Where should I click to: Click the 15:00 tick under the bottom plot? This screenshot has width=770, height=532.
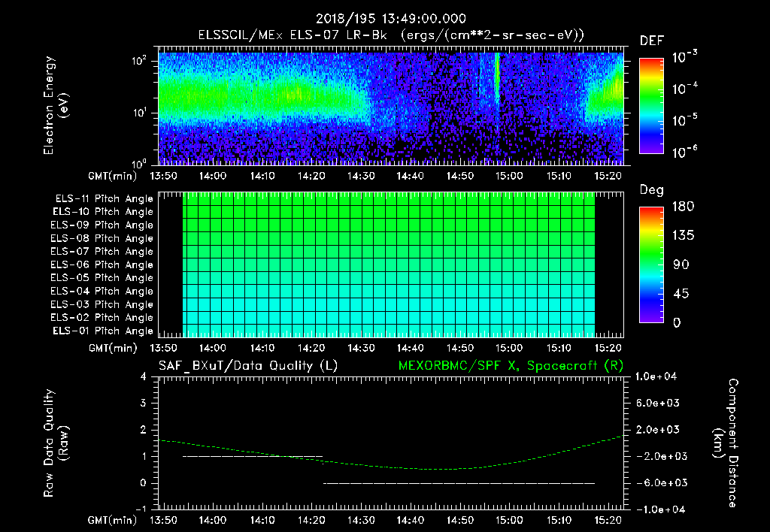click(x=510, y=520)
